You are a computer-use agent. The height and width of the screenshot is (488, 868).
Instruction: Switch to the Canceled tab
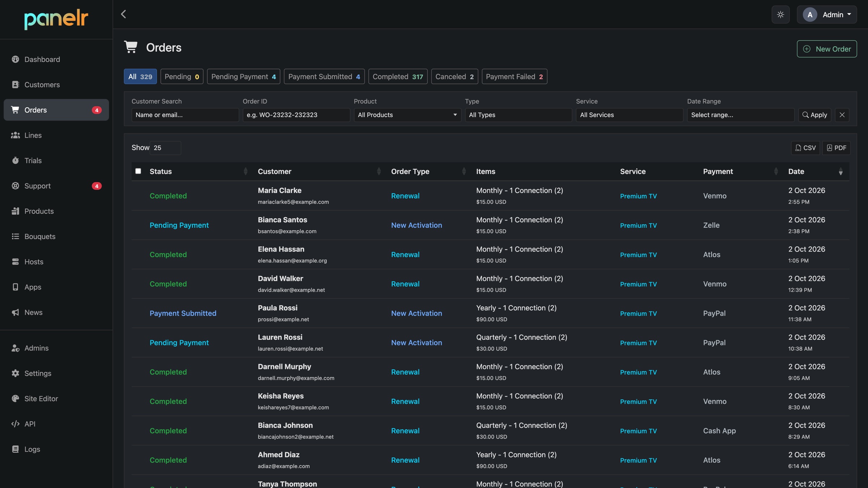tap(455, 77)
